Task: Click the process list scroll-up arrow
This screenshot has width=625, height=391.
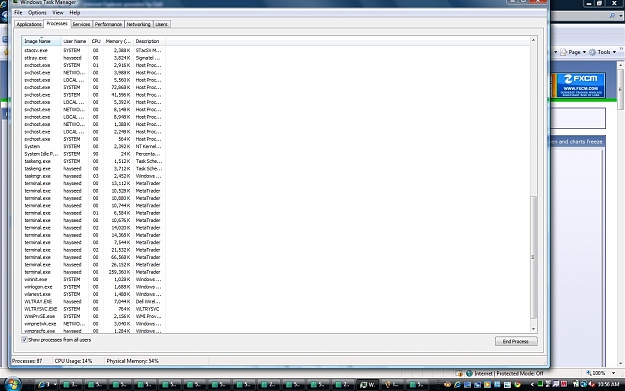Action: point(533,40)
